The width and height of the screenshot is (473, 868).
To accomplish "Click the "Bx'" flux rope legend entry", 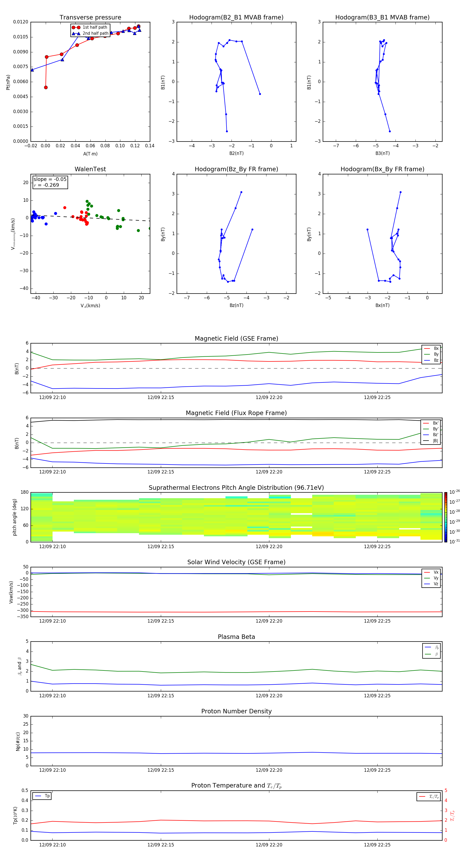I will 431,423.
